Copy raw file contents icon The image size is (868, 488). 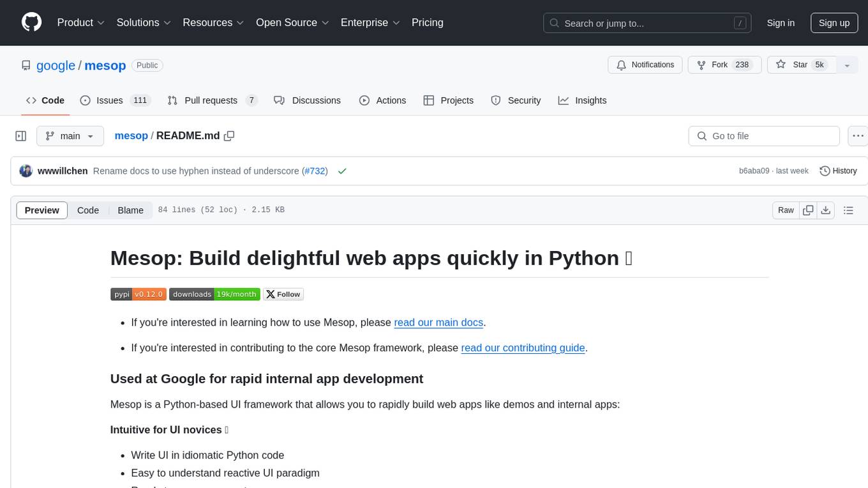(x=809, y=210)
